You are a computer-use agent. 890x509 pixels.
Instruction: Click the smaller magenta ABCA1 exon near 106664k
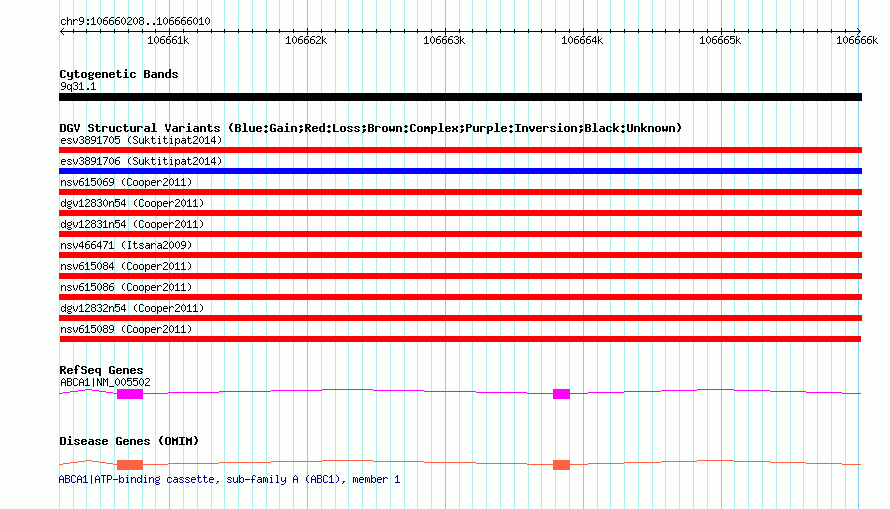coord(561,394)
